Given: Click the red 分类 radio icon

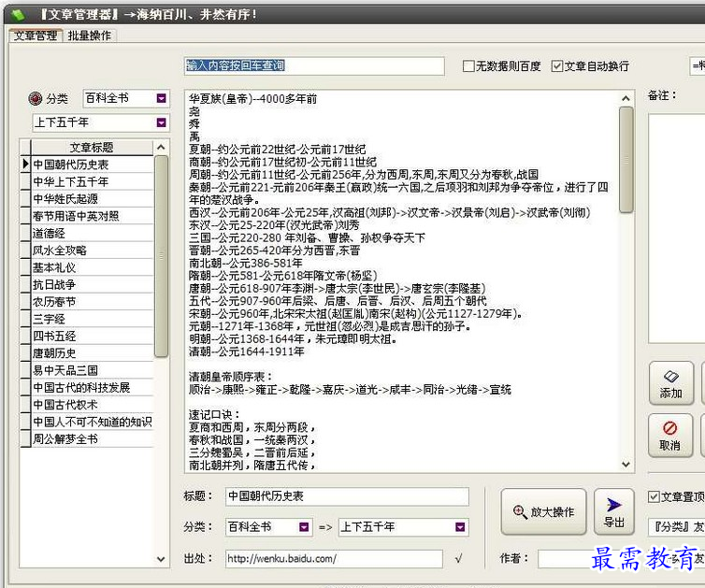Looking at the screenshot, I should point(36,98).
